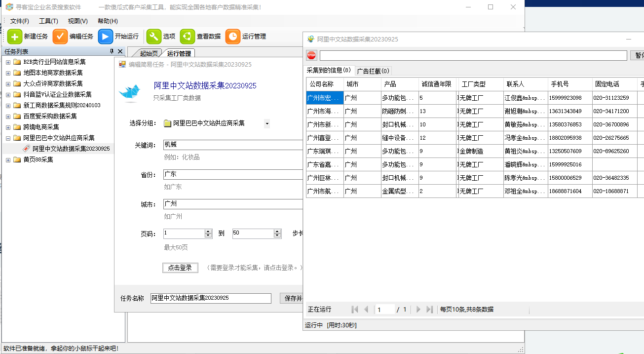Click the 新建任务 plus icon
The height and width of the screenshot is (354, 644).
pyautogui.click(x=15, y=37)
